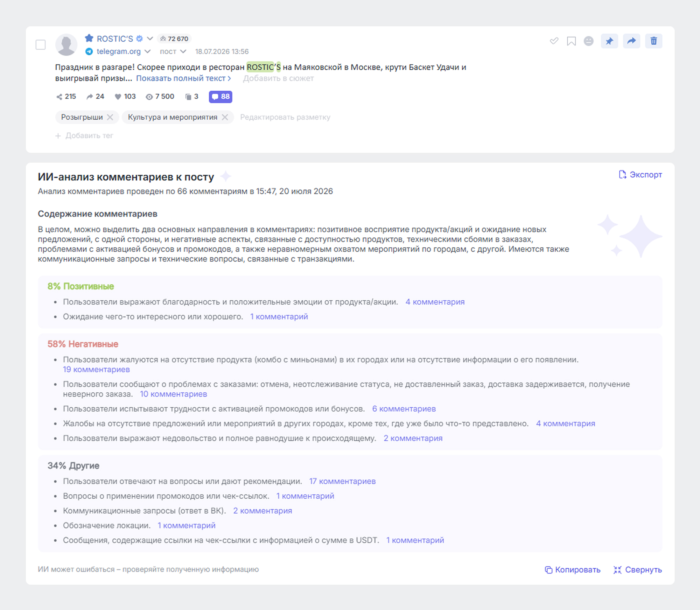Set sentiment with the smiley face icon

[589, 41]
